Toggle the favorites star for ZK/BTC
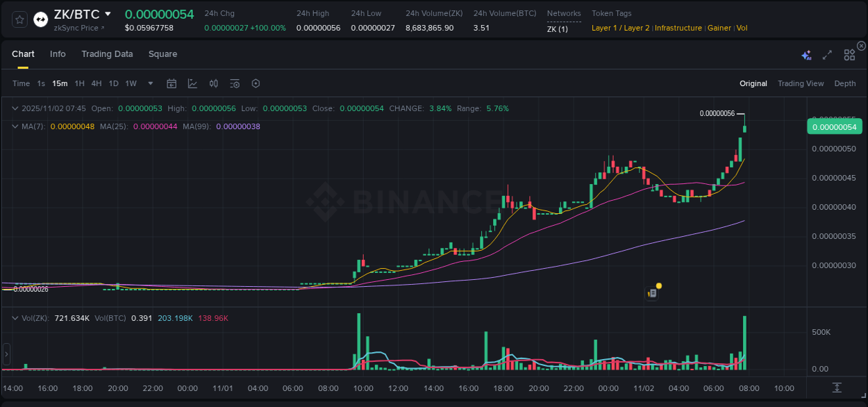 [x=19, y=19]
